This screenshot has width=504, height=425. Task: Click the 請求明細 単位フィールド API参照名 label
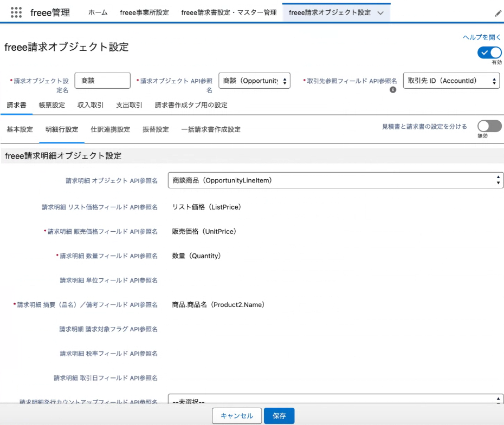click(x=108, y=280)
